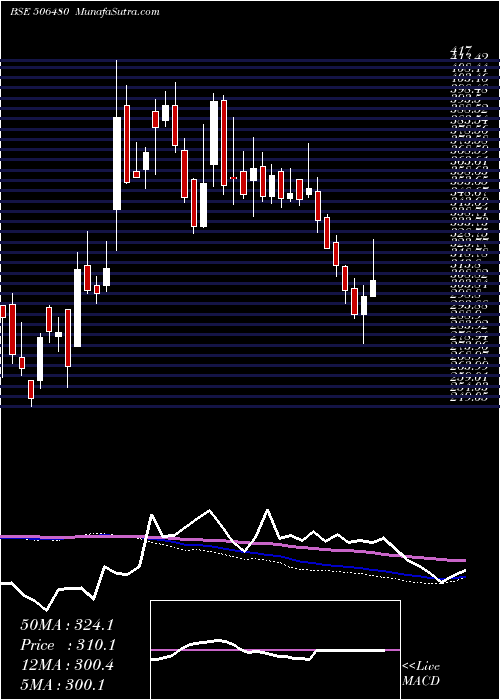500x700 pixels.
Task: Click the MACD inset chart panel
Action: point(275,650)
